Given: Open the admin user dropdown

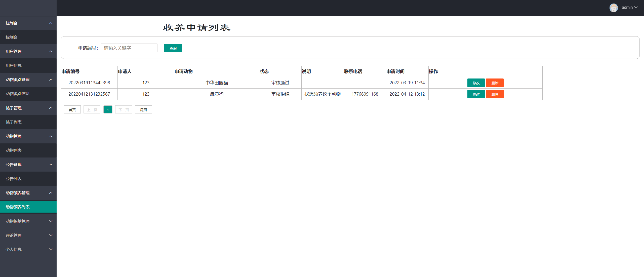Looking at the screenshot, I should click(629, 8).
